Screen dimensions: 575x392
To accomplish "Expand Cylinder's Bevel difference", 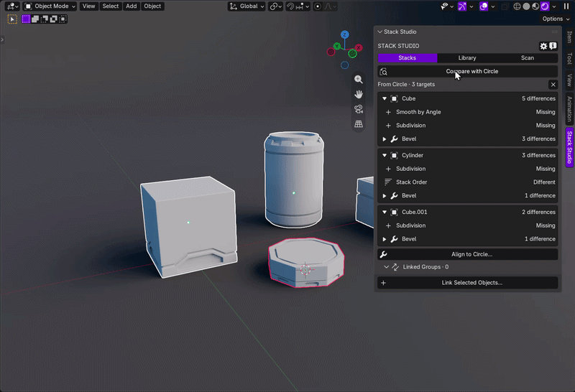I will click(385, 196).
